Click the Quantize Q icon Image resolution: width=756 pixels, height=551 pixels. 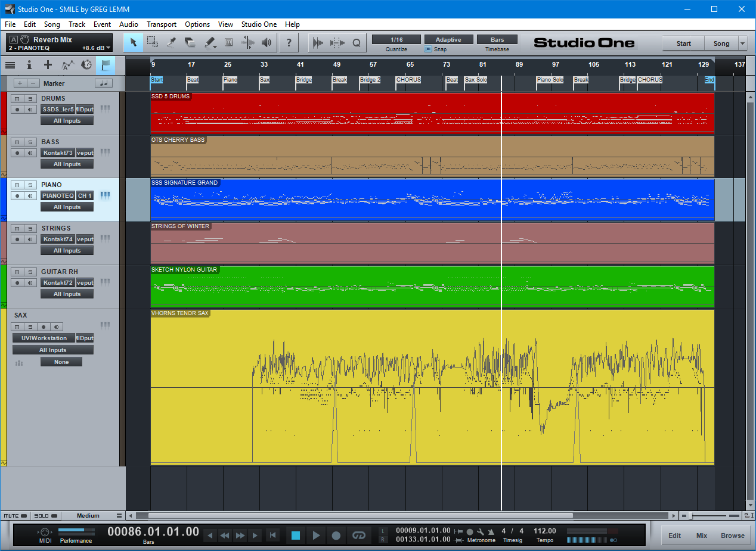click(357, 42)
